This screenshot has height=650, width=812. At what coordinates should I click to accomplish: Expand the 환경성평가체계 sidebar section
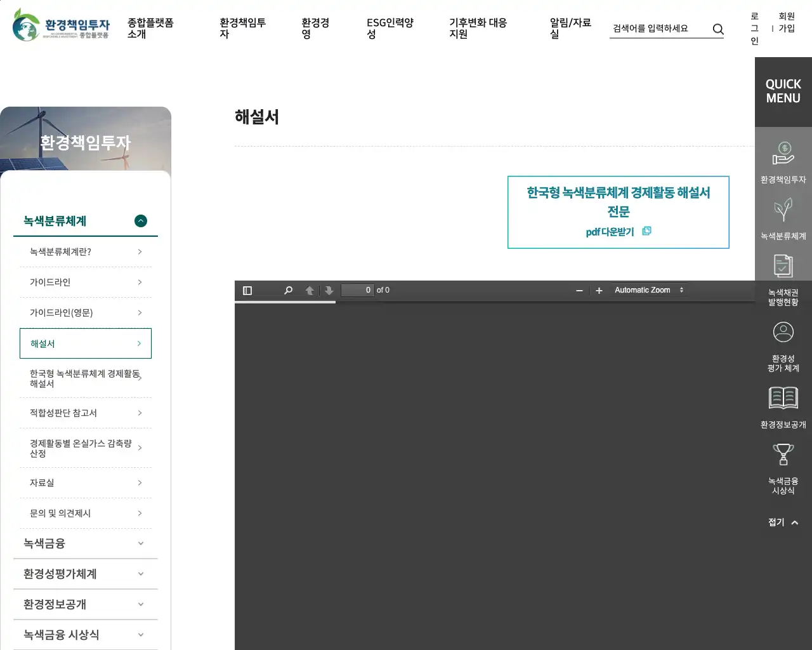141,574
